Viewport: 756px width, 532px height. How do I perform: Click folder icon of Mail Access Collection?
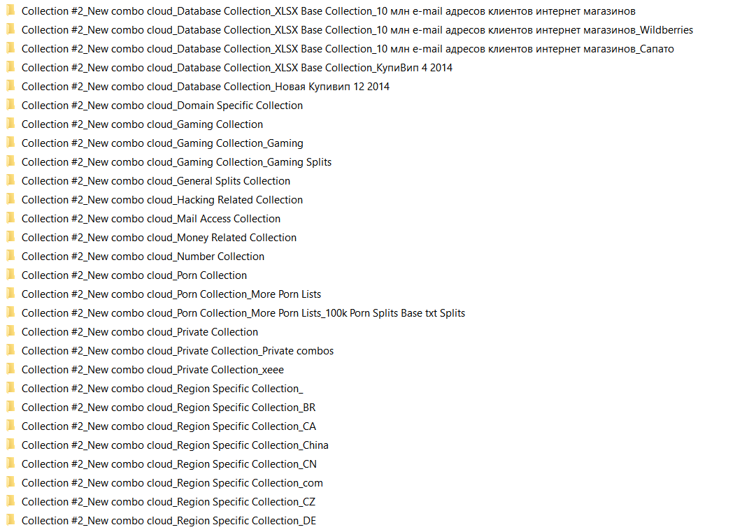click(10, 218)
